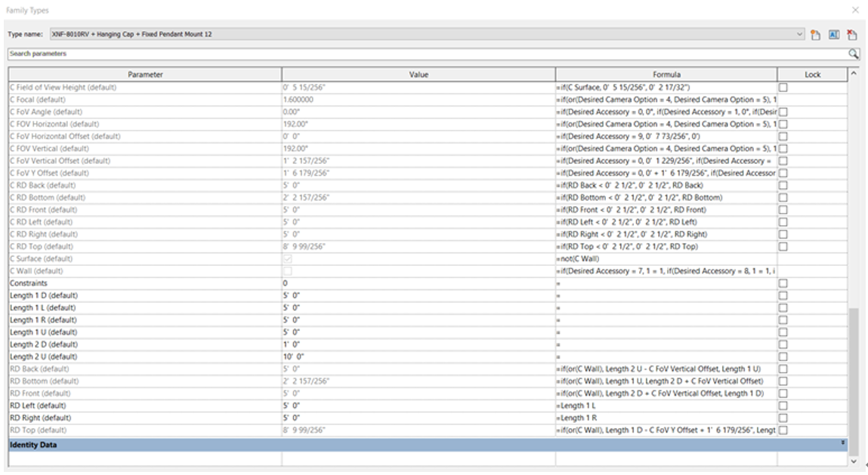Click the Search parameters field

[423, 54]
